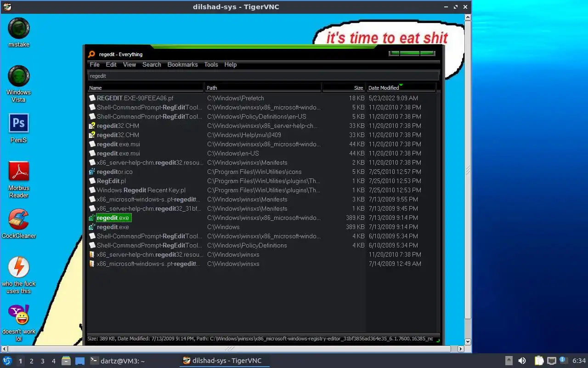Switch to workspace 4 on the taskbar
588x368 pixels.
click(53, 361)
